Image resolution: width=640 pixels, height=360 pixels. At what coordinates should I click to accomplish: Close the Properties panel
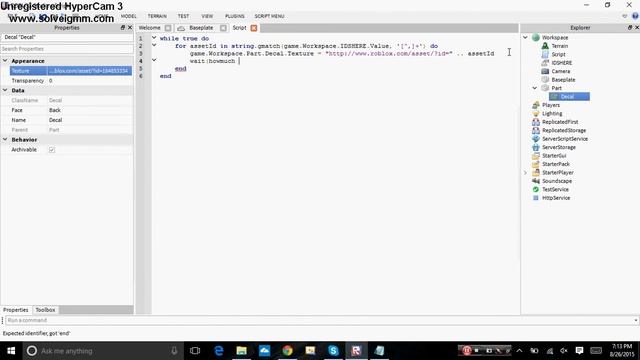click(130, 27)
